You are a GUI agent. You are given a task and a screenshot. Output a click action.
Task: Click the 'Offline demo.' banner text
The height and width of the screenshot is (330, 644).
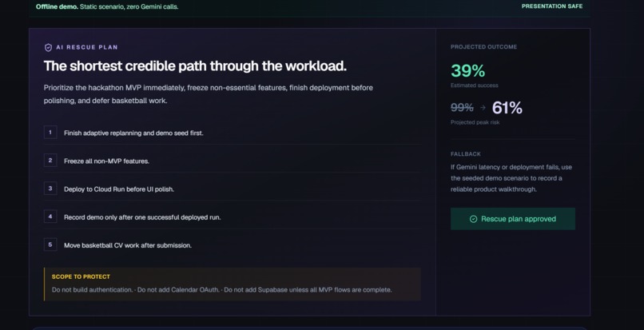click(x=57, y=6)
